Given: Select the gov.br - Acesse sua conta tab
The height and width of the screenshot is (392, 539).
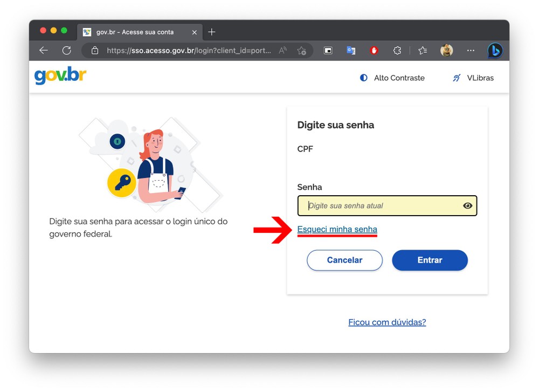Looking at the screenshot, I should click(140, 32).
